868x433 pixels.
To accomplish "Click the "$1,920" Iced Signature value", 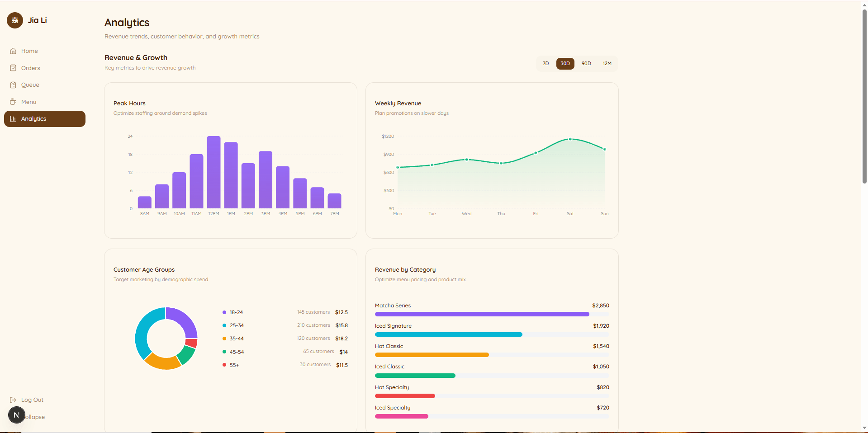I will point(601,326).
